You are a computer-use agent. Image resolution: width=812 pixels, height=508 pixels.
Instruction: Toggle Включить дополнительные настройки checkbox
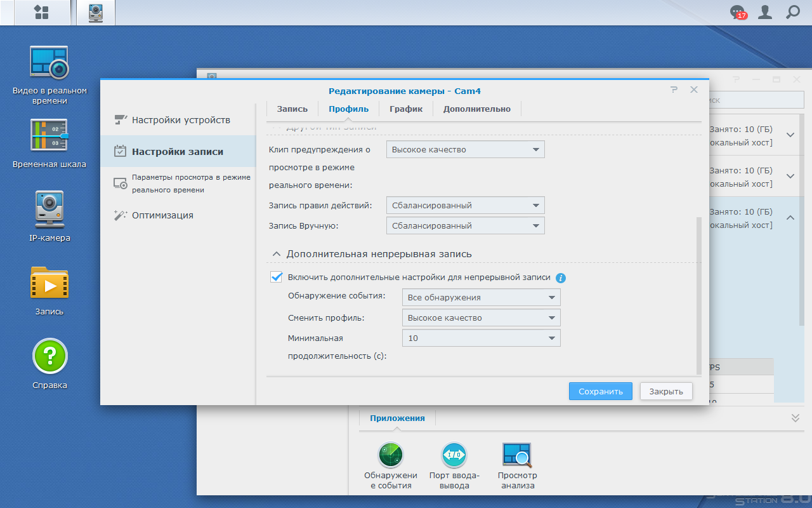(277, 277)
